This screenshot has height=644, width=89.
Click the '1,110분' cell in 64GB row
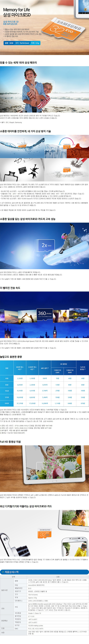pyautogui.click(x=57, y=403)
